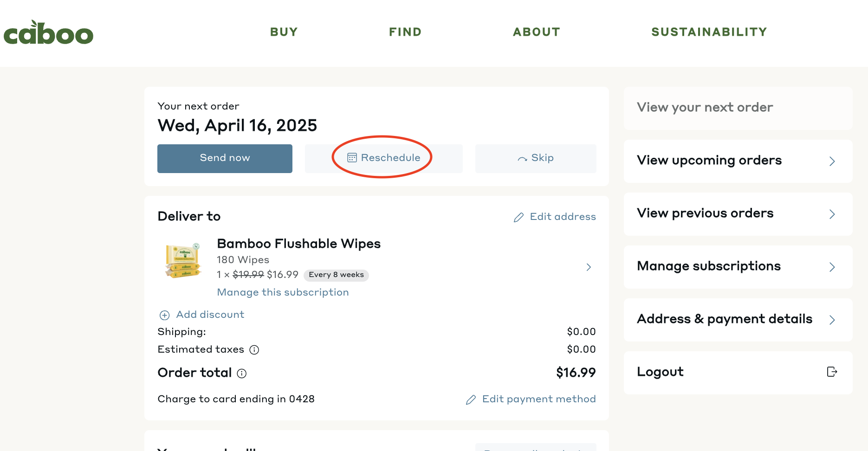
Task: Open the ABOUT menu
Action: coord(537,32)
